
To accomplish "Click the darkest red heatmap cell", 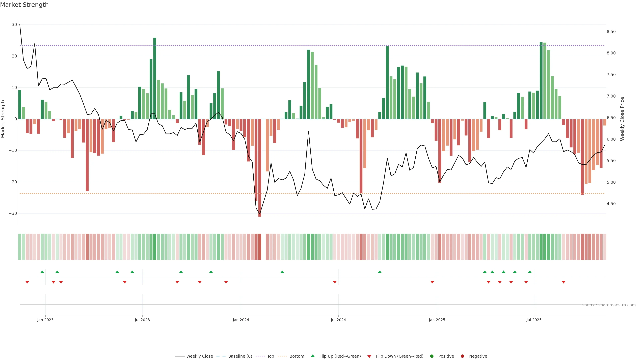I will click(260, 247).
